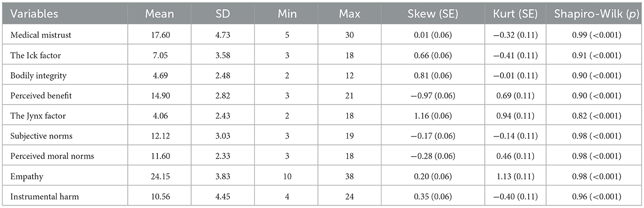Select the Shapiro-Wilk (p) header
The image size is (644, 208).
point(594,14)
